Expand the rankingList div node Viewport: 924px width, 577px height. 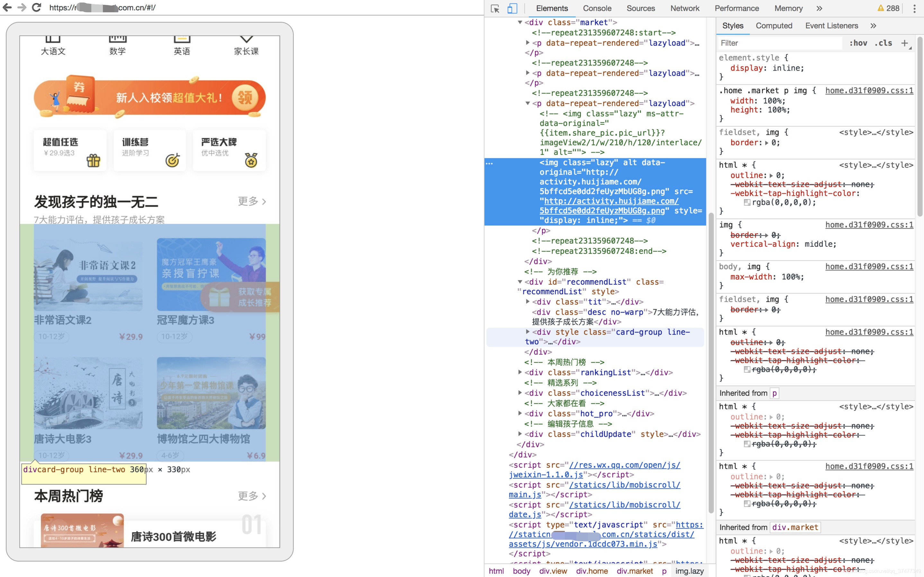tap(520, 372)
